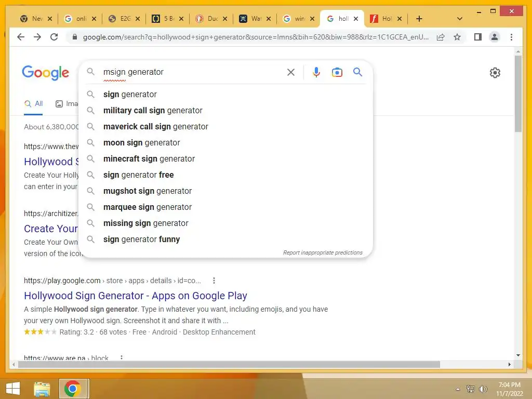
Task: Clear search box with X
Action: pyautogui.click(x=291, y=72)
